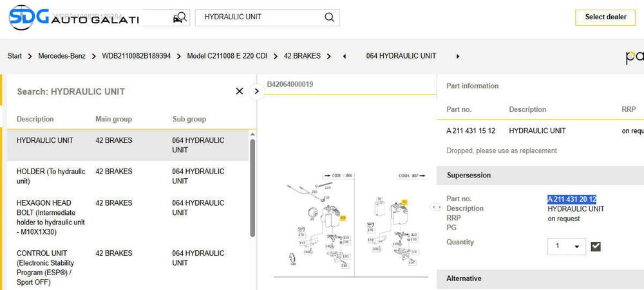Go to next subgroup arrow

[458, 56]
